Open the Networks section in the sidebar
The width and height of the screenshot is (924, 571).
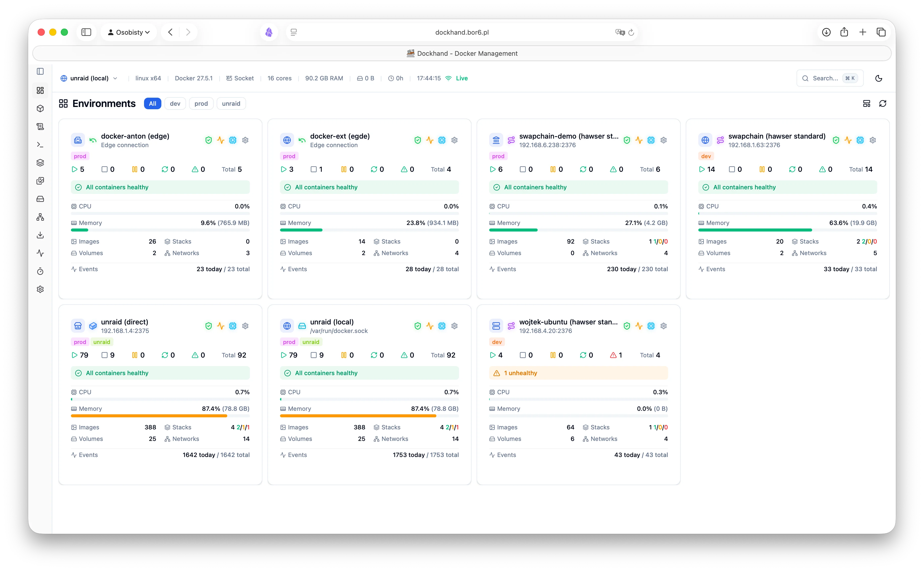click(40, 217)
